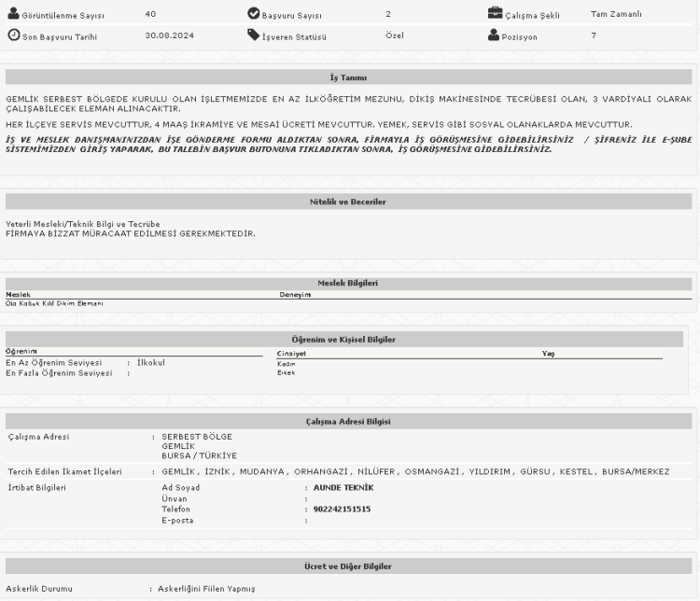
Task: Click the phone number 902242151515
Action: click(342, 510)
